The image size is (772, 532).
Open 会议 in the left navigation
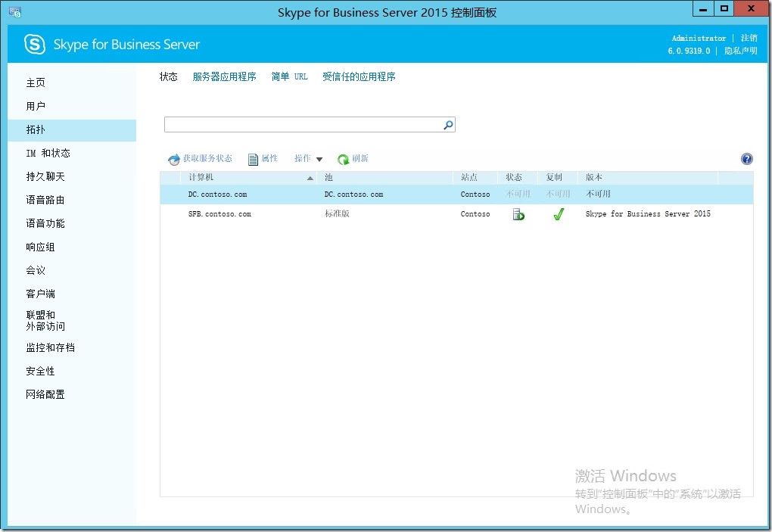(x=36, y=270)
